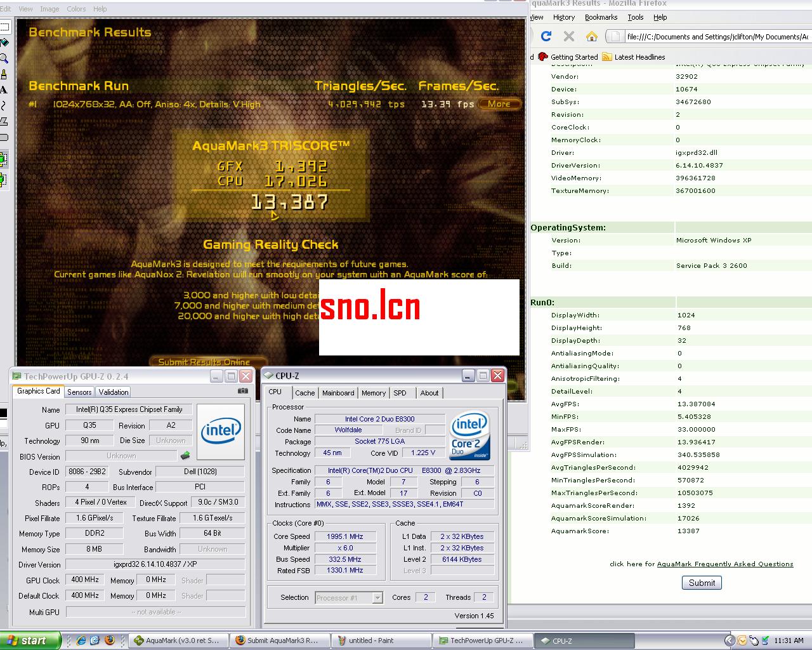This screenshot has height=650, width=812.
Task: Click More button in AquaMark results
Action: [499, 104]
